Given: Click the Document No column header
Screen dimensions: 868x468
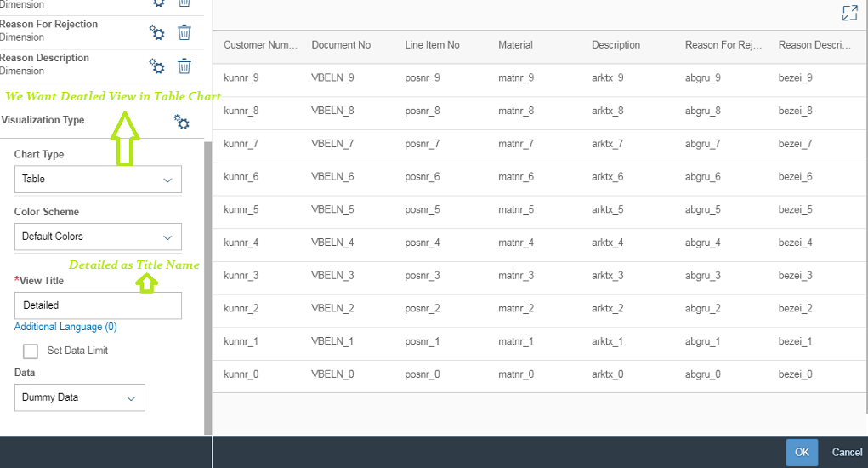Looking at the screenshot, I should tap(341, 45).
